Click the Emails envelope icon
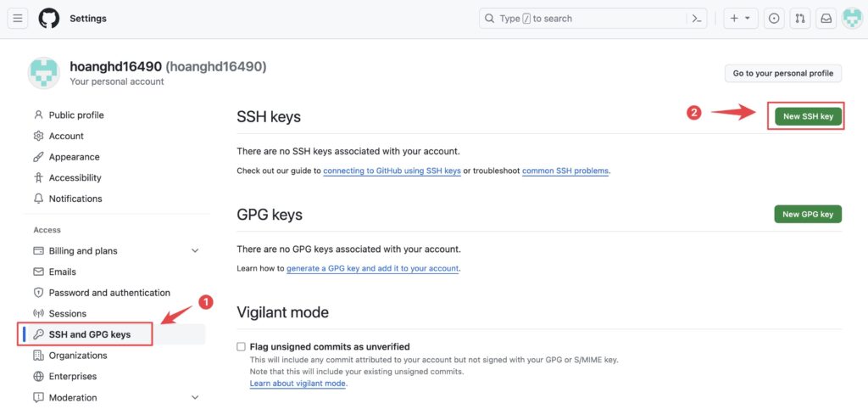This screenshot has width=868, height=409. [38, 272]
